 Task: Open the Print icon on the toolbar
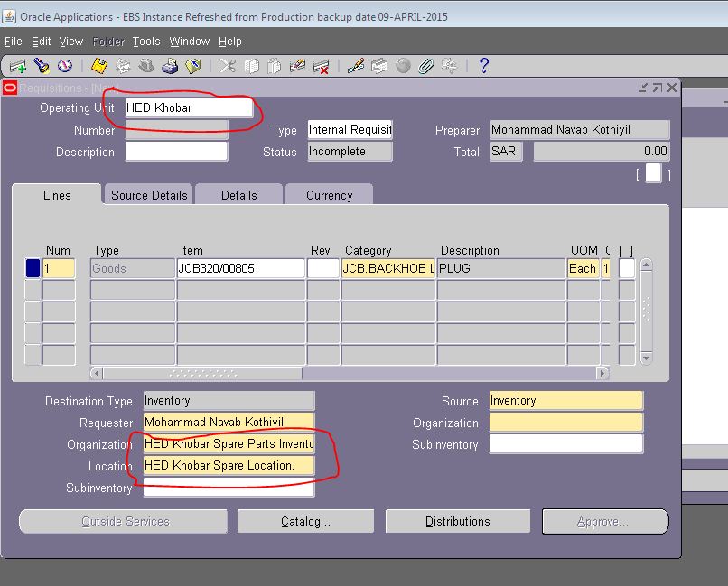[x=168, y=65]
